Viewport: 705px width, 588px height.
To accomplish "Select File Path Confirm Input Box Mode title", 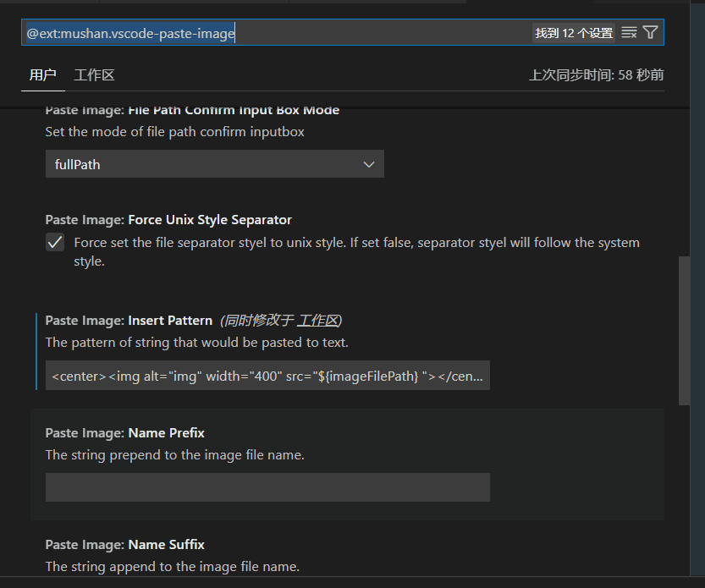I will pyautogui.click(x=192, y=110).
